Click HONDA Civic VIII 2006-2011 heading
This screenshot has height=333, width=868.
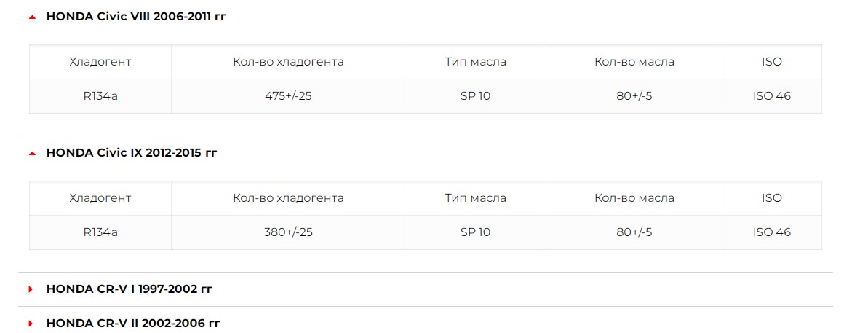[136, 17]
